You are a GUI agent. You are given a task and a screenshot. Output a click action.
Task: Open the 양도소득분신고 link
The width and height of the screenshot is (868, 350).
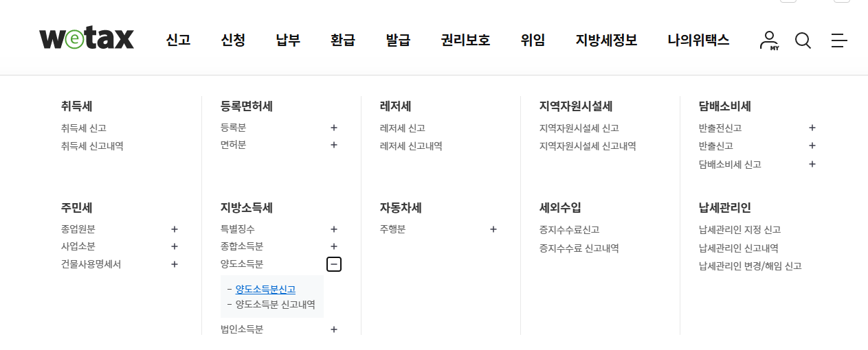pos(265,290)
